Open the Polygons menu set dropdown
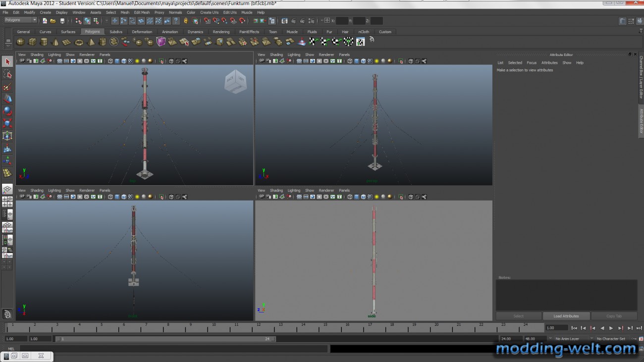644x362 pixels. (x=20, y=20)
